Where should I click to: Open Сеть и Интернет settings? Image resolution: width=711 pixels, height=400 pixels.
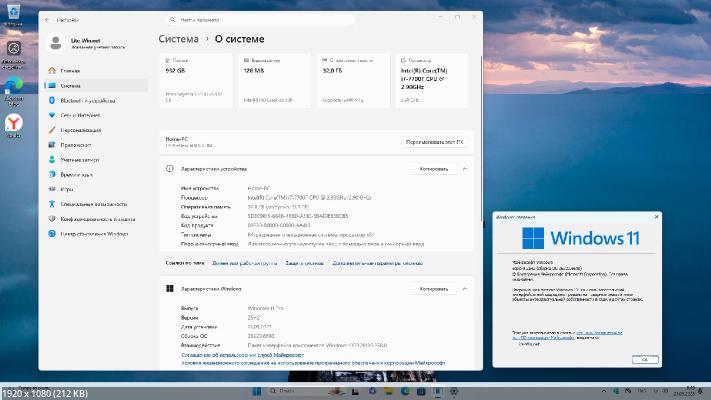tap(80, 115)
